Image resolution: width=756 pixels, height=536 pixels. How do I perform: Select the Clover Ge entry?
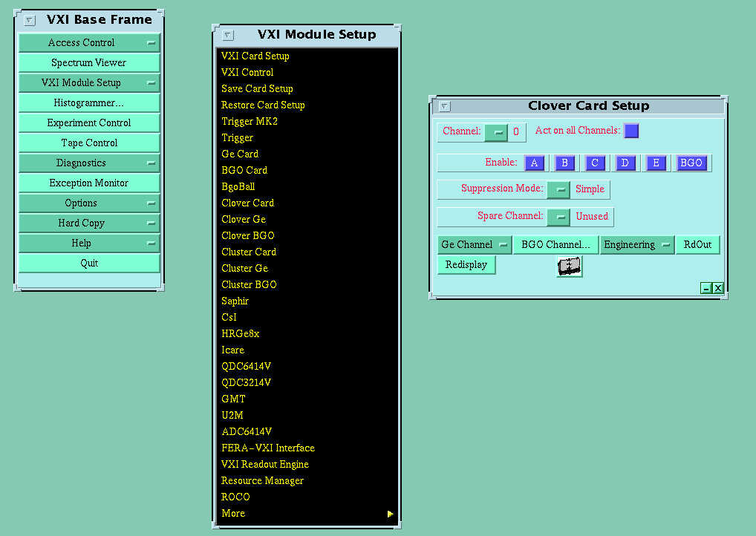point(307,219)
